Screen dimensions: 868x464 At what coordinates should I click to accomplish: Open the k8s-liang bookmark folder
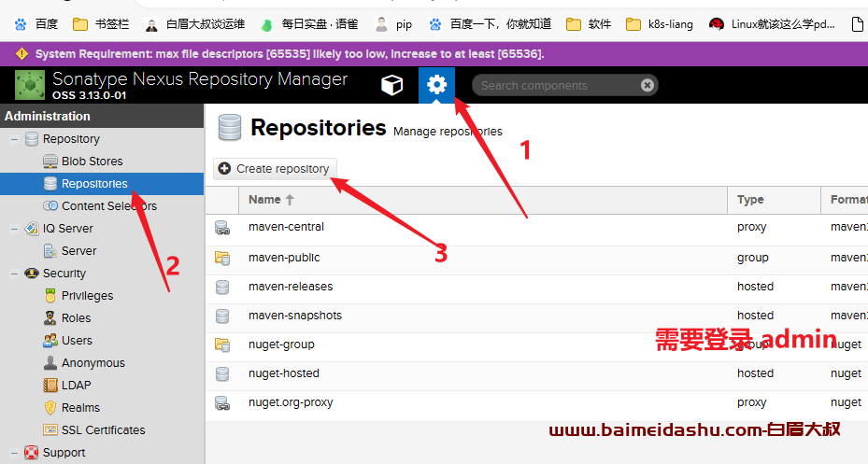pos(660,24)
